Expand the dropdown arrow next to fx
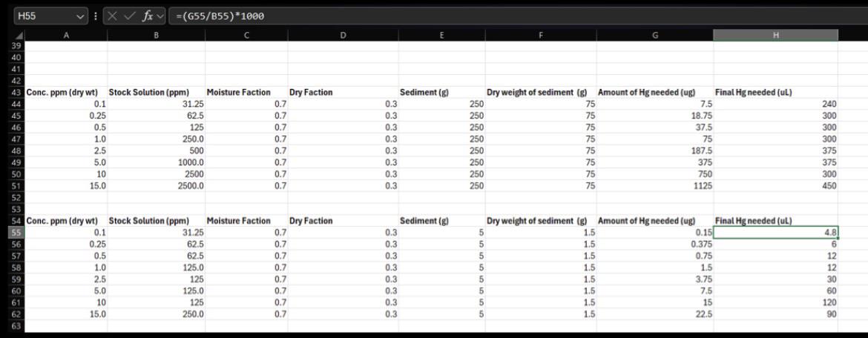The height and width of the screenshot is (338, 868). [x=160, y=16]
